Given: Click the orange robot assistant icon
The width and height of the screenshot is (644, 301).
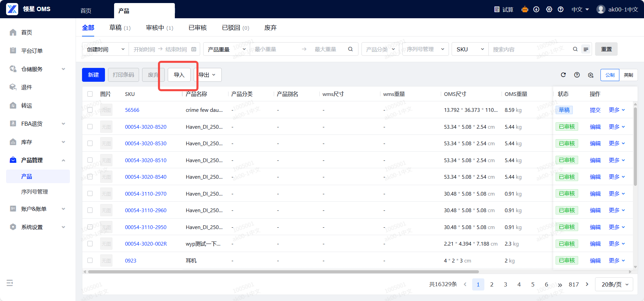Looking at the screenshot, I should click(x=525, y=9).
